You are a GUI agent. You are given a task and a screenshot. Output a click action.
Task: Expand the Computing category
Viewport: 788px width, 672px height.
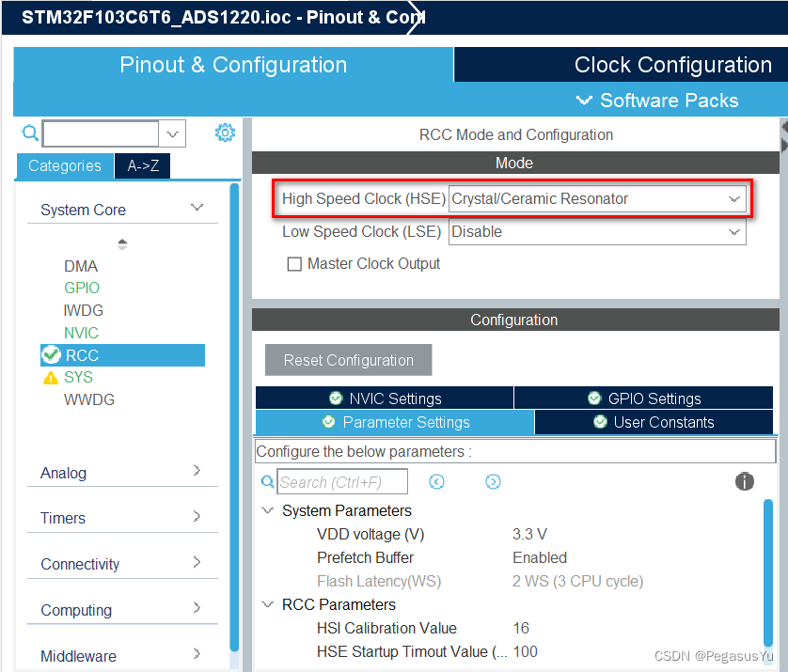coord(197,608)
